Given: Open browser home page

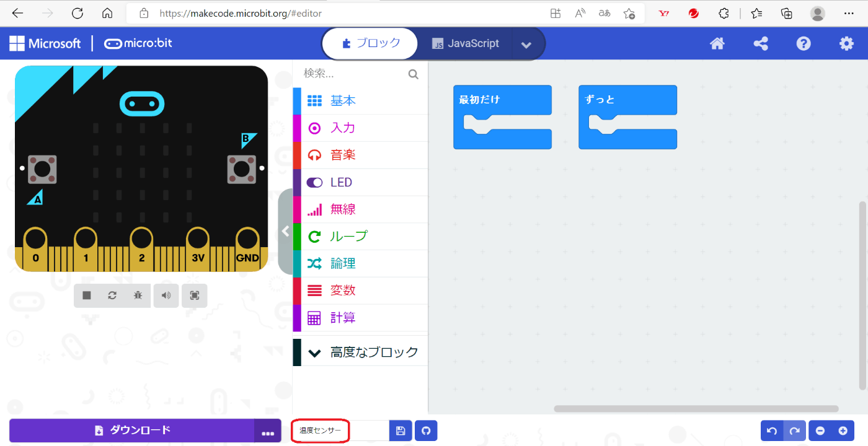Looking at the screenshot, I should point(107,13).
